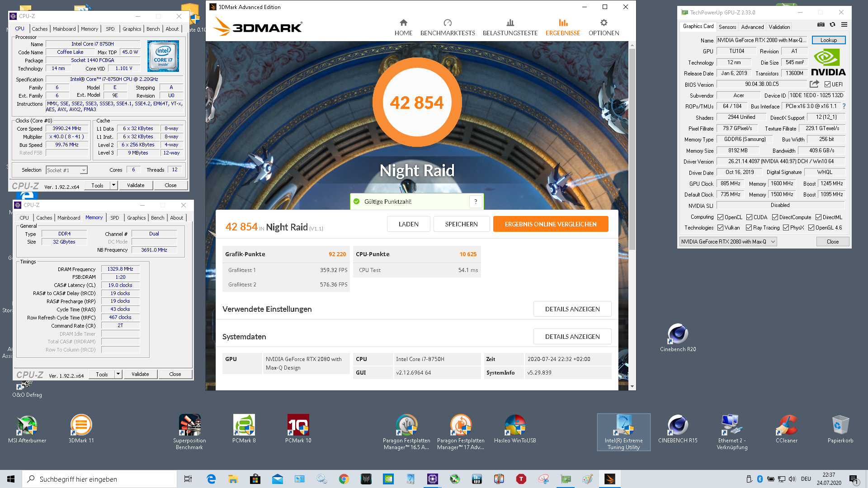Open Mainboard tab in upper CPU-Z window
The image size is (868, 488).
(64, 29)
